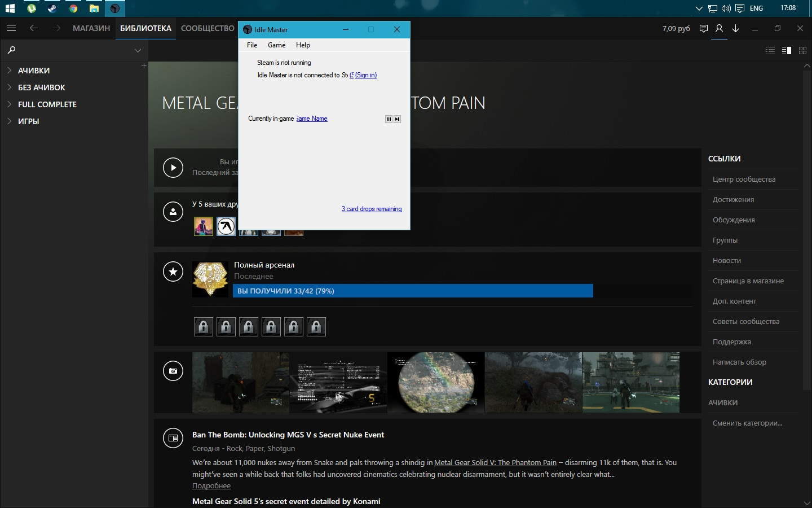Click the 7,09 руб wallet balance

[676, 28]
